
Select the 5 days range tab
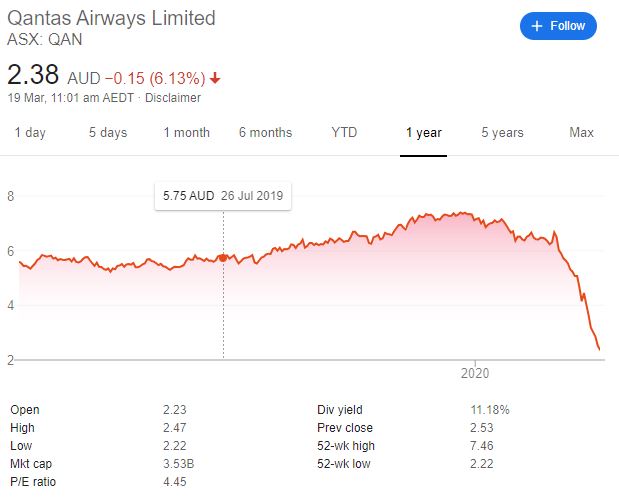pos(108,133)
